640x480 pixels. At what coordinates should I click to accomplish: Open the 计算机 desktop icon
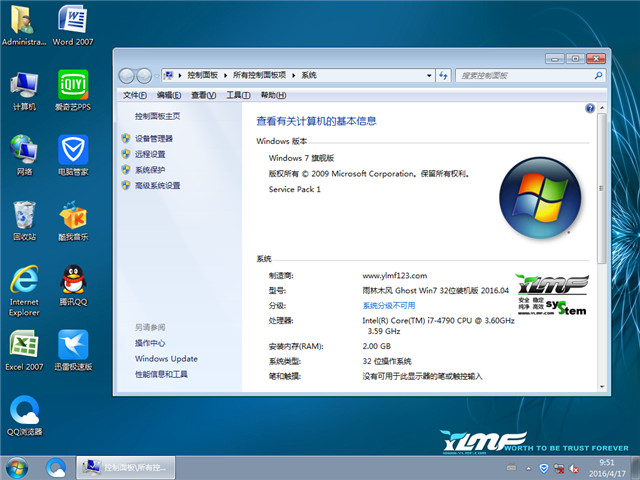pos(24,91)
